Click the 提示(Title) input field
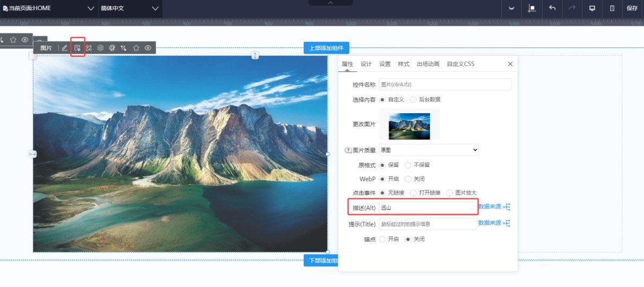 (x=428, y=224)
